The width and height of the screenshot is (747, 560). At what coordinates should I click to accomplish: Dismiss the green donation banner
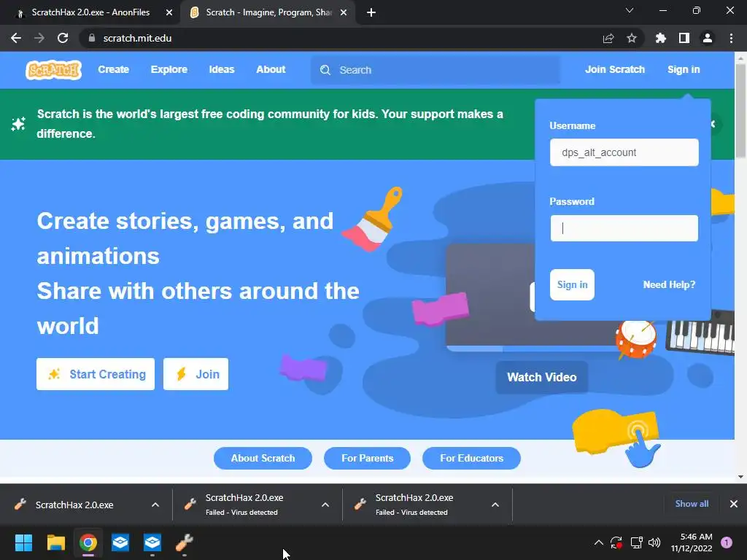(713, 124)
